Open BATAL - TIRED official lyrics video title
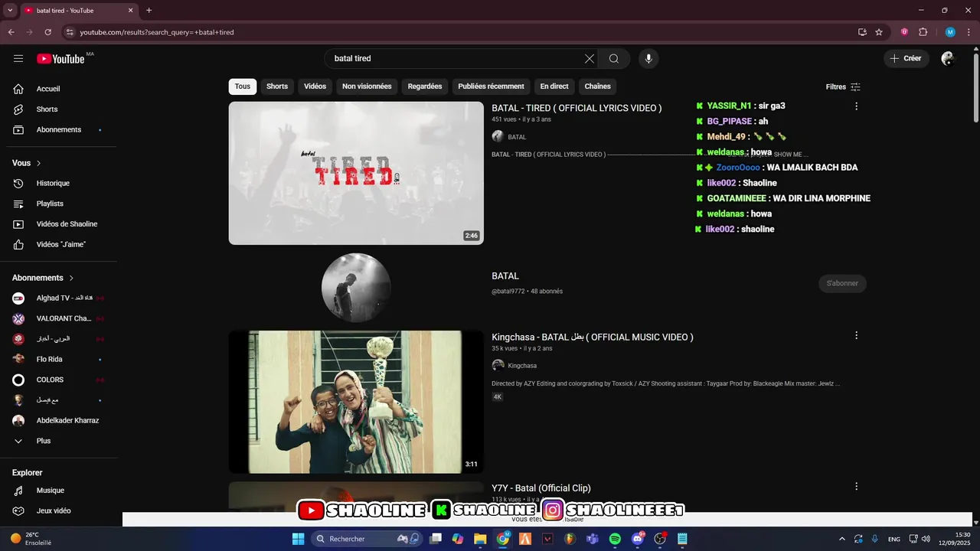980x551 pixels. (577, 108)
